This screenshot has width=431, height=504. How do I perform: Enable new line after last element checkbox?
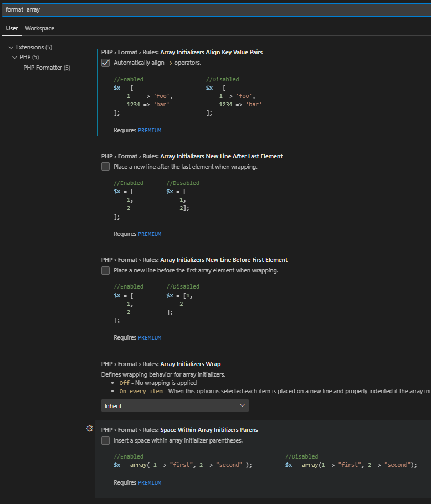coord(105,167)
